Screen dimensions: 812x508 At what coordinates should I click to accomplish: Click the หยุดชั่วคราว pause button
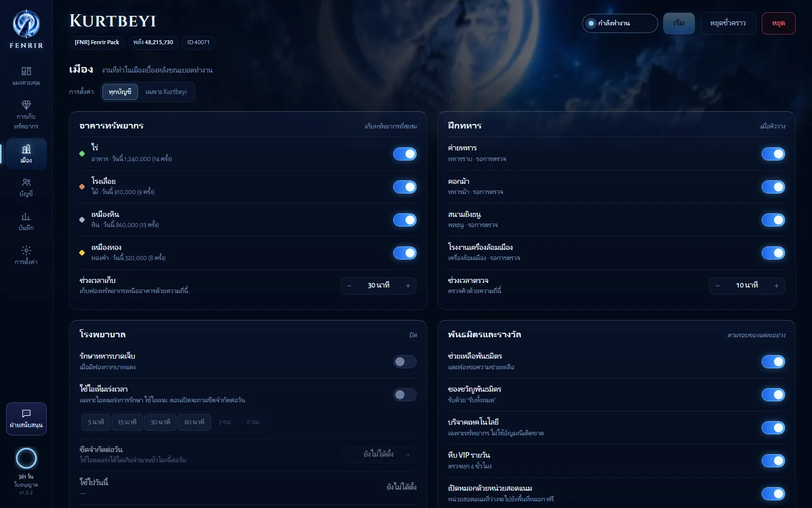pos(728,23)
